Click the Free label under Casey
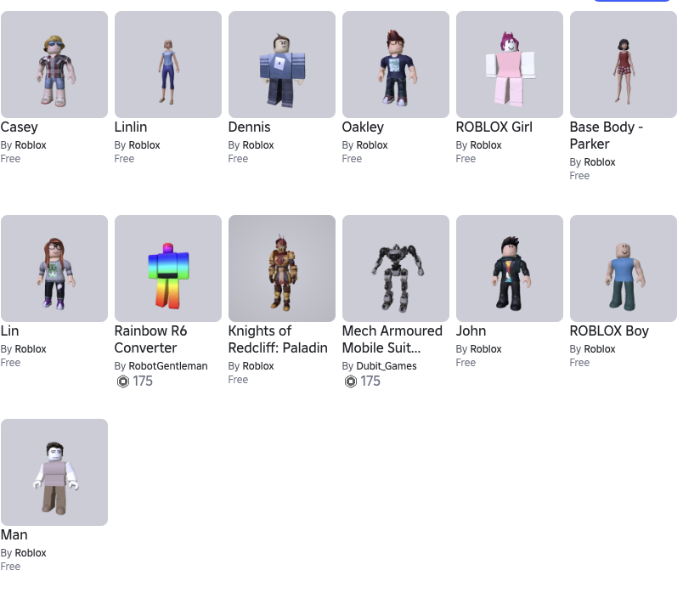Viewport: 700px width, 593px height. point(11,159)
